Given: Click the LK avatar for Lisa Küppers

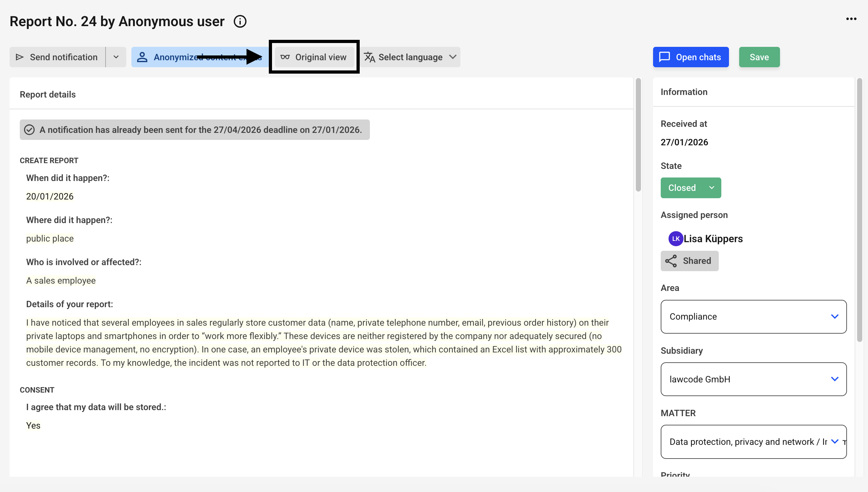Looking at the screenshot, I should (x=676, y=239).
